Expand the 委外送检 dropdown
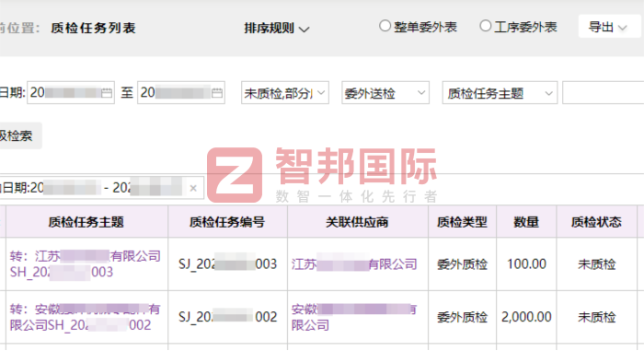This screenshot has height=351, width=644. (x=385, y=92)
